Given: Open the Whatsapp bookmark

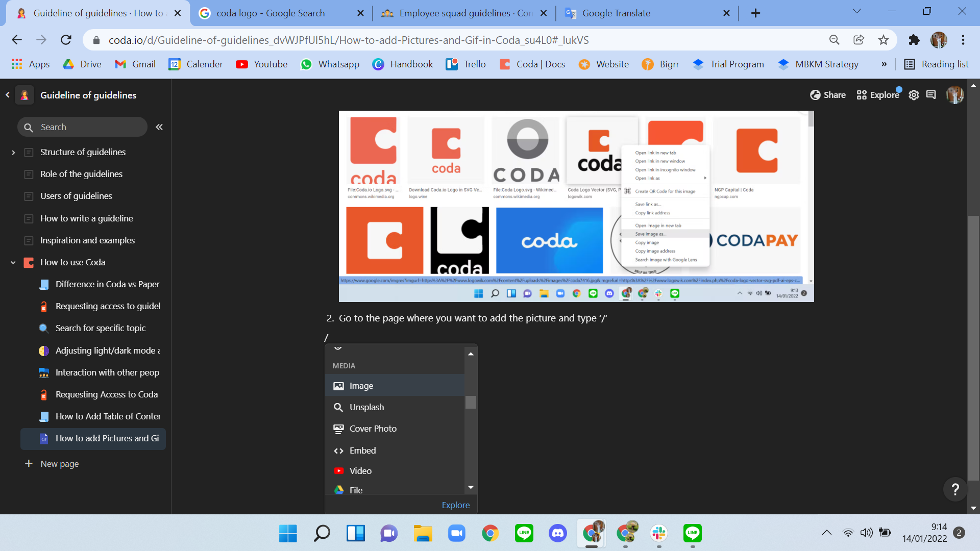Looking at the screenshot, I should pyautogui.click(x=330, y=64).
